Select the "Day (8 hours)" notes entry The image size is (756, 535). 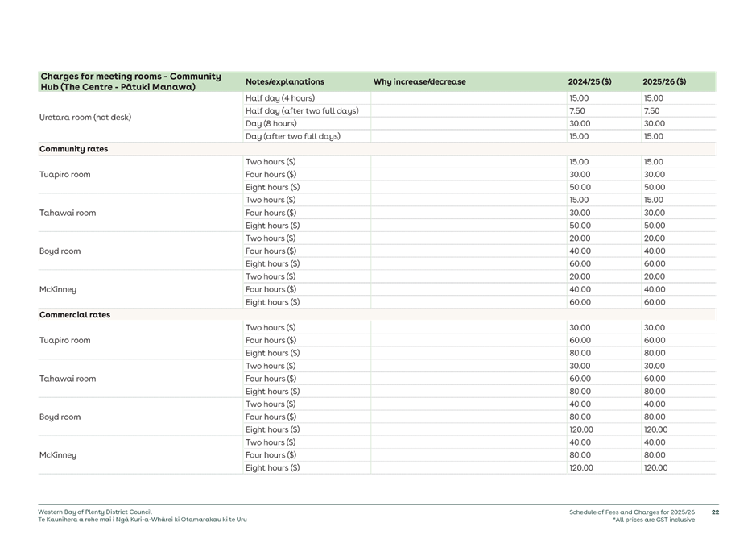click(271, 124)
